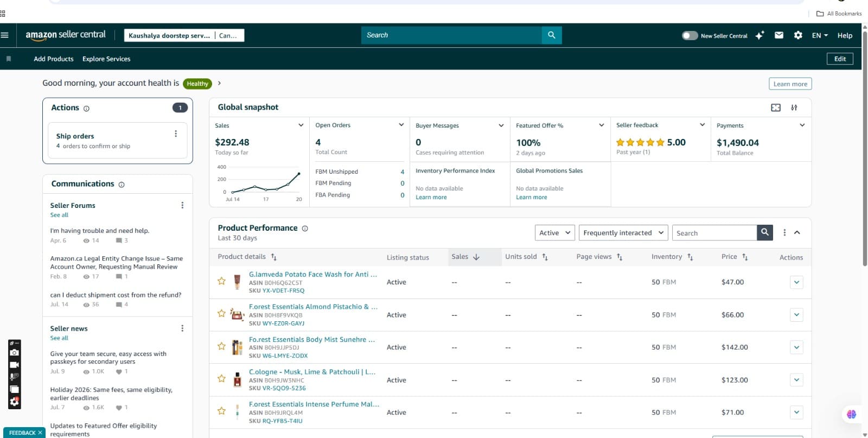Screen dimensions: 868x438
Task: Open the Healthy account health badge
Action: tap(197, 84)
